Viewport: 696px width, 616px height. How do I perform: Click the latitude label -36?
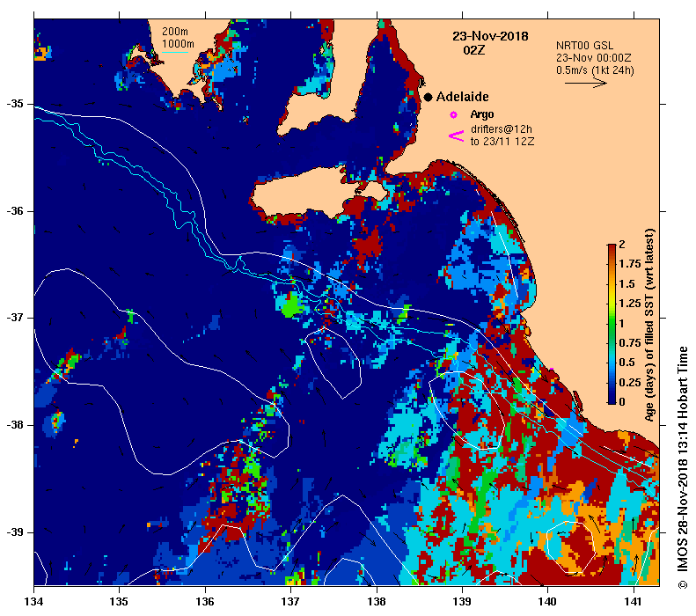15,211
